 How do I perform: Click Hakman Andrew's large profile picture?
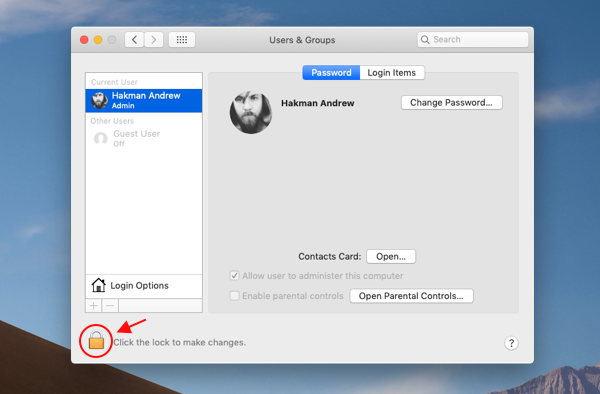(251, 112)
